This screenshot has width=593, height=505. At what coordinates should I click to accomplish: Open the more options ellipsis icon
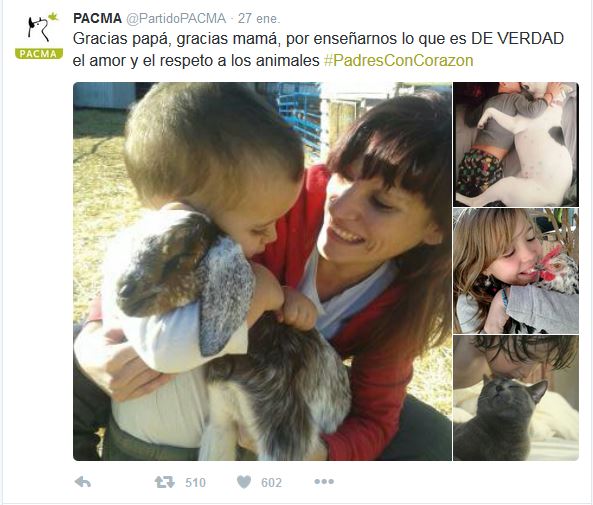tap(324, 482)
